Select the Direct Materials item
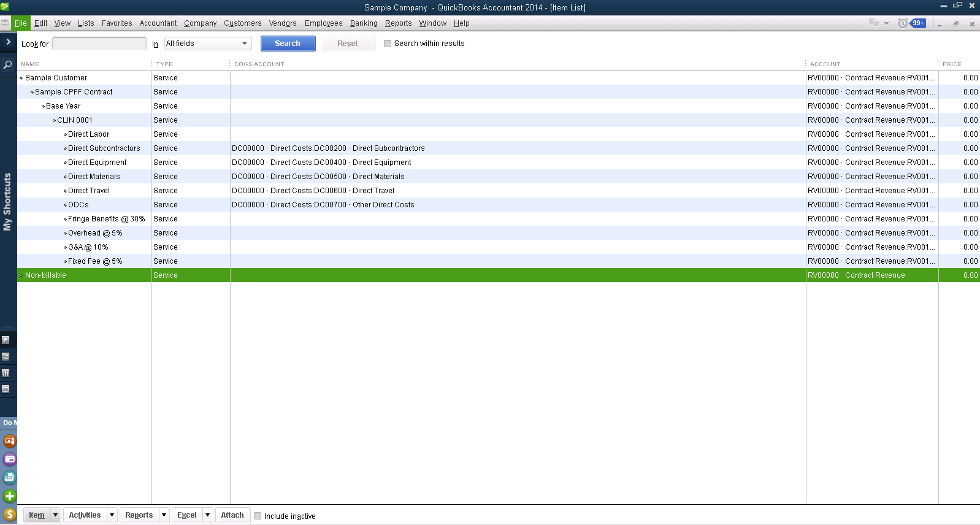The image size is (980, 525). click(x=499, y=177)
